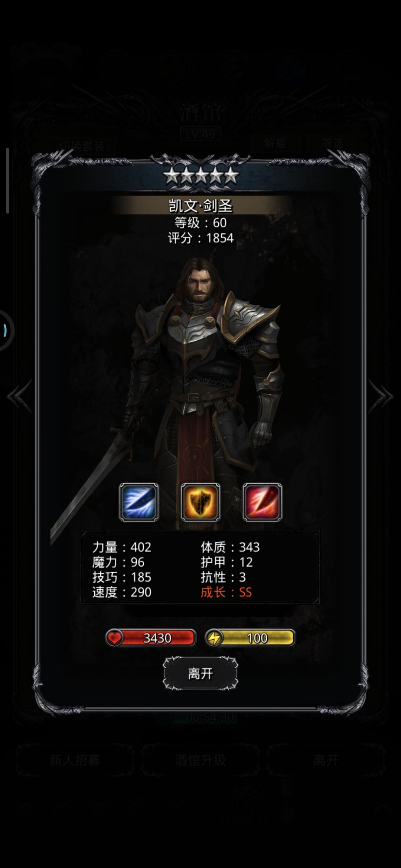
Task: Tap the lightning bolt energy icon
Action: 214,638
